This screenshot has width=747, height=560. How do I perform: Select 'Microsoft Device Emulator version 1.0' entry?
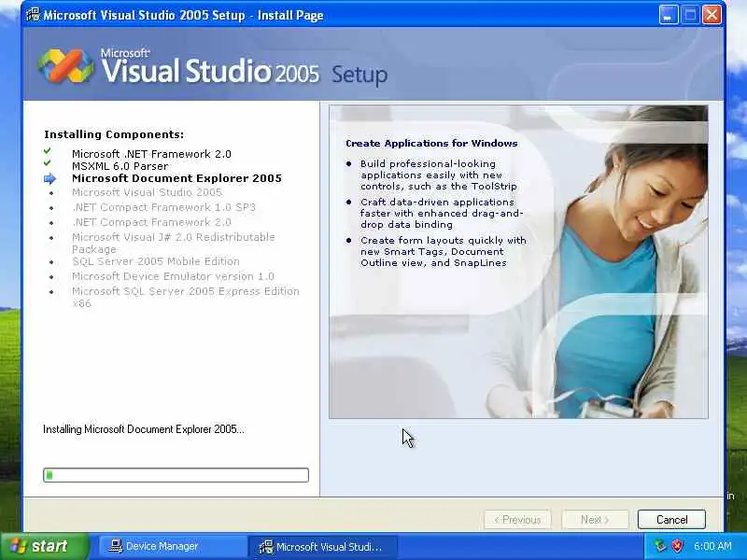173,276
